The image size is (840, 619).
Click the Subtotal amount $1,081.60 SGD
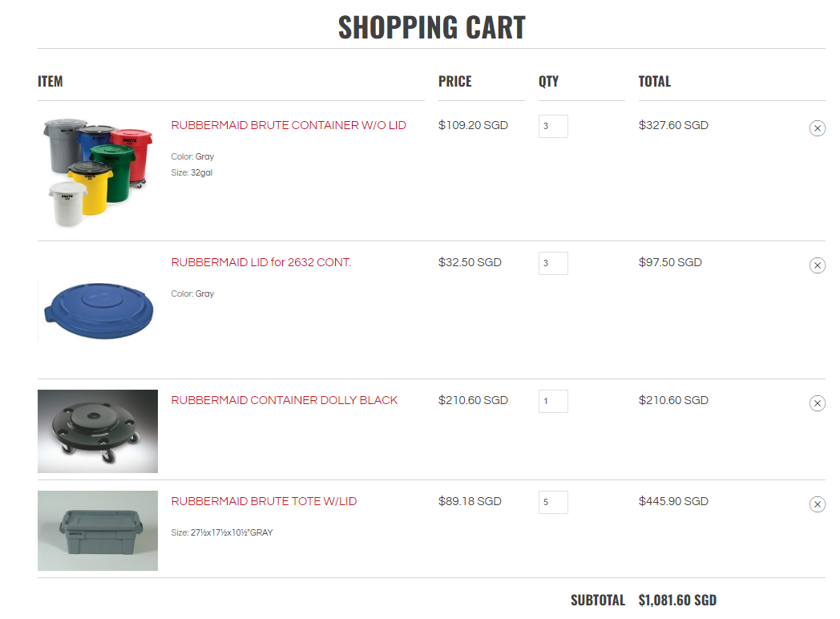[x=677, y=600]
